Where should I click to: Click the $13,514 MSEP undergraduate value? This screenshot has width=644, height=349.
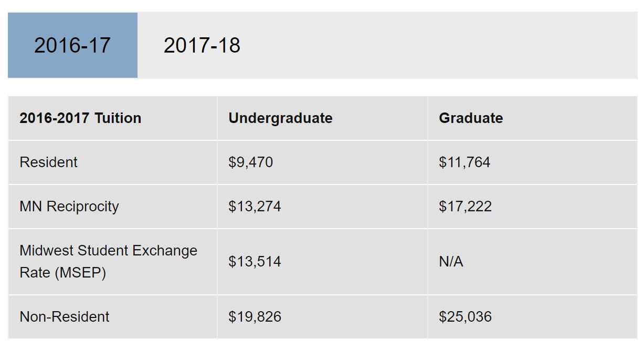[255, 262]
